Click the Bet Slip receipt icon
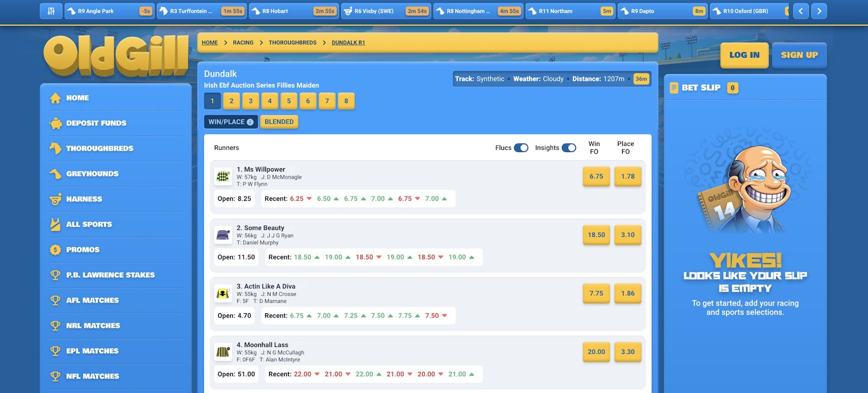This screenshot has width=868, height=393. [x=674, y=88]
